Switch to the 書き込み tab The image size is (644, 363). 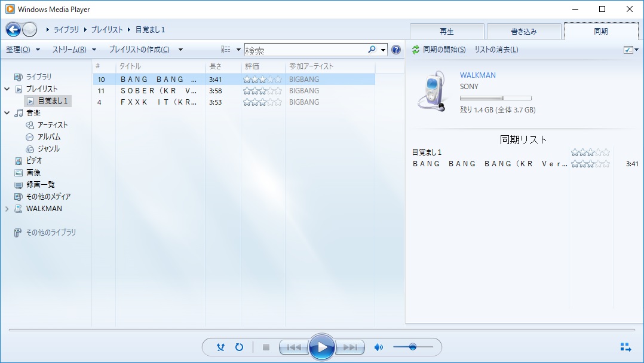pos(524,32)
